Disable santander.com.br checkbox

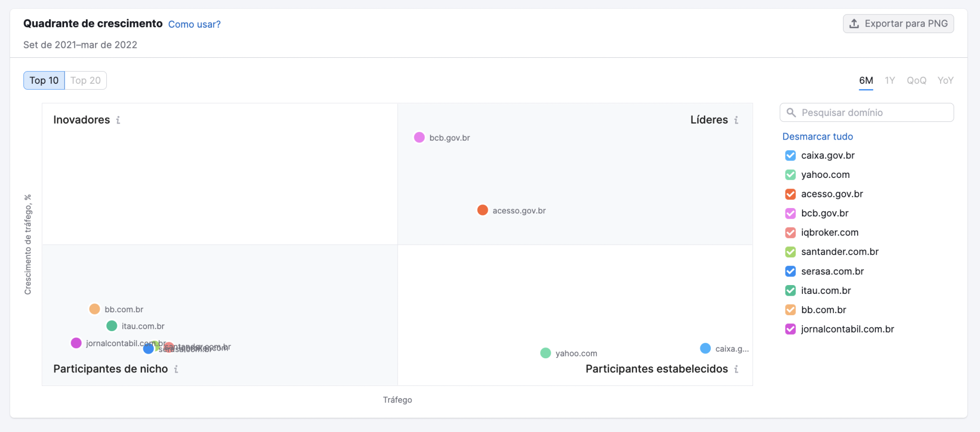tap(790, 252)
